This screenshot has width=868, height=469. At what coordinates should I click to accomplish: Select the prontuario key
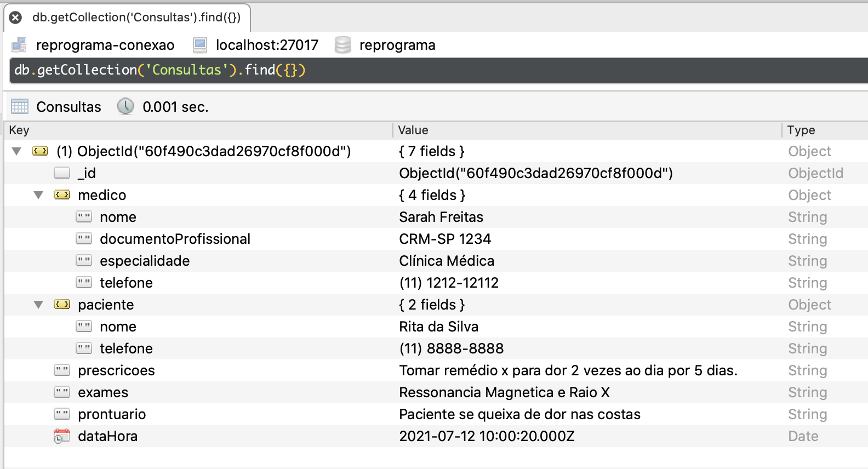click(112, 414)
